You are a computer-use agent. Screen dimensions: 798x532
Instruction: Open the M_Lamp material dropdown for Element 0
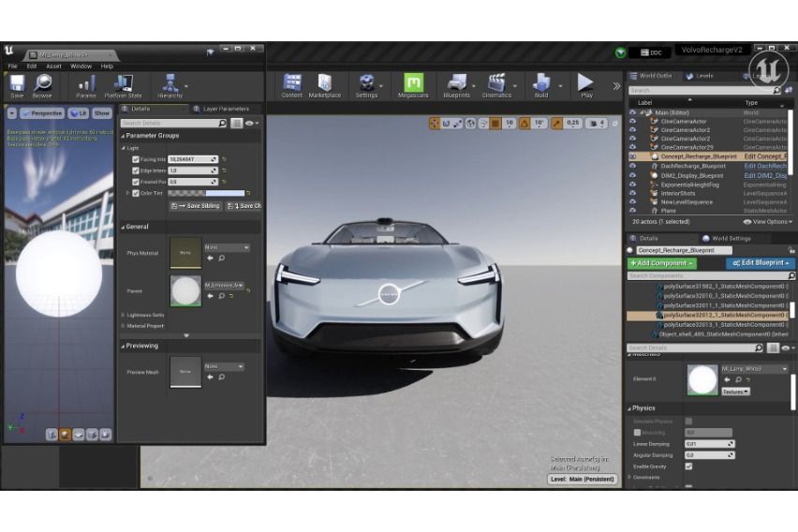[x=754, y=369]
